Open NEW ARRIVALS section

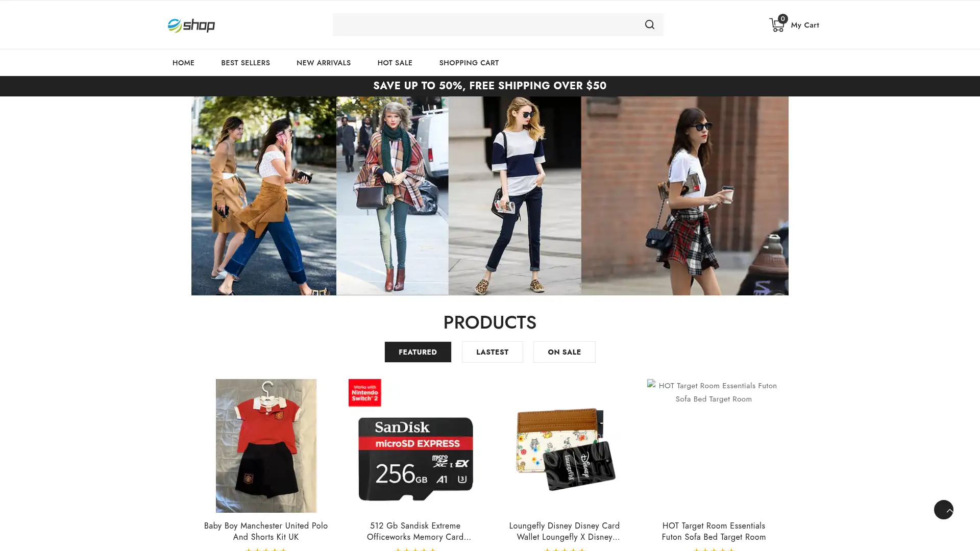click(x=323, y=63)
